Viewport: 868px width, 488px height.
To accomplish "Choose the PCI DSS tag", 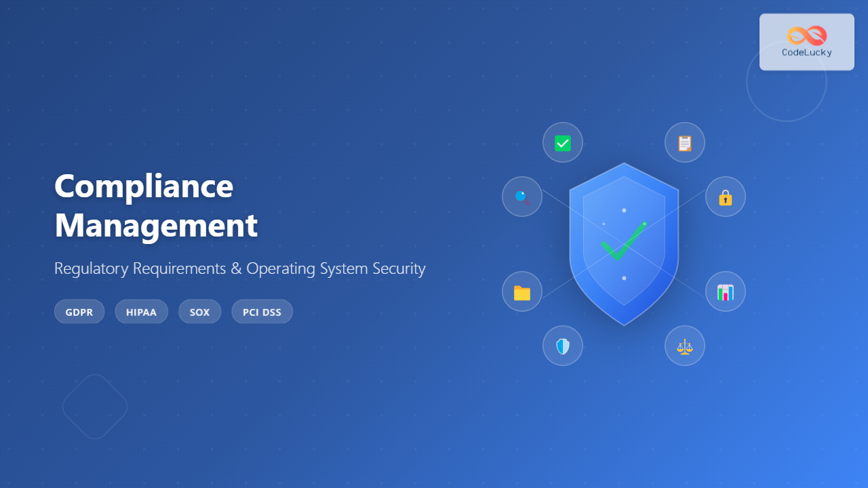I will [x=262, y=312].
